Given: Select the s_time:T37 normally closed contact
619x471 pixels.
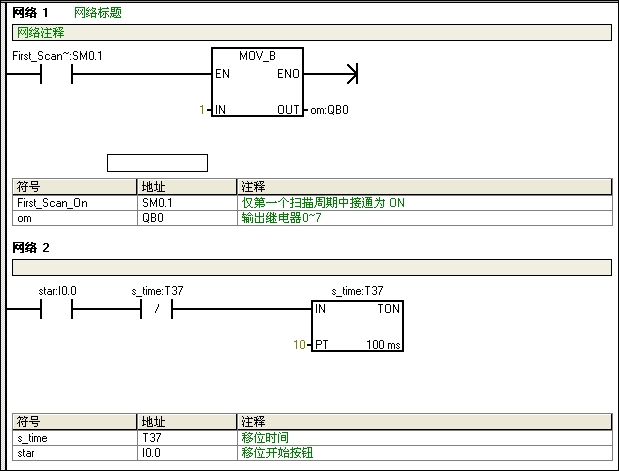Looking at the screenshot, I should (x=157, y=311).
